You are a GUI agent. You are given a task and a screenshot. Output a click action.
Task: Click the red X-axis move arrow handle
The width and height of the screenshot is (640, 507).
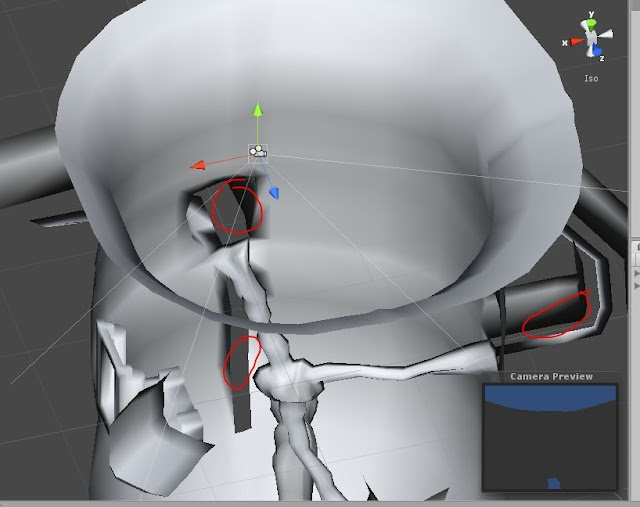point(198,165)
